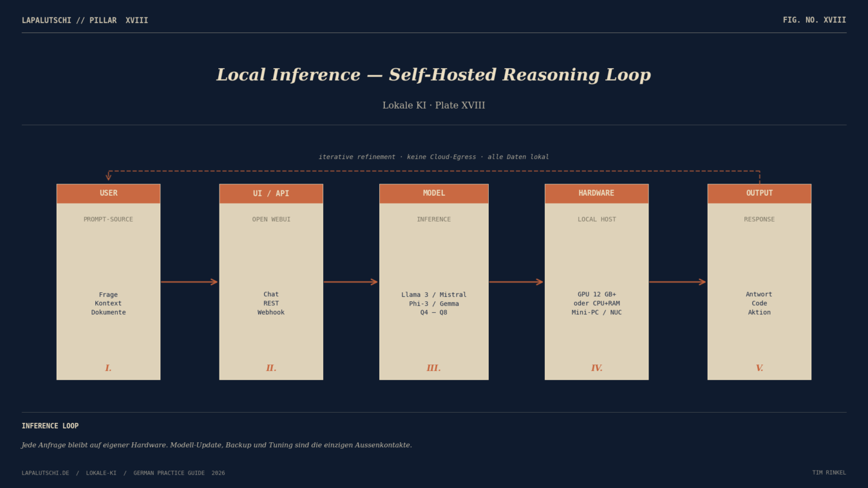
Task: Click Roman numeral I. in USER box
Action: point(108,368)
